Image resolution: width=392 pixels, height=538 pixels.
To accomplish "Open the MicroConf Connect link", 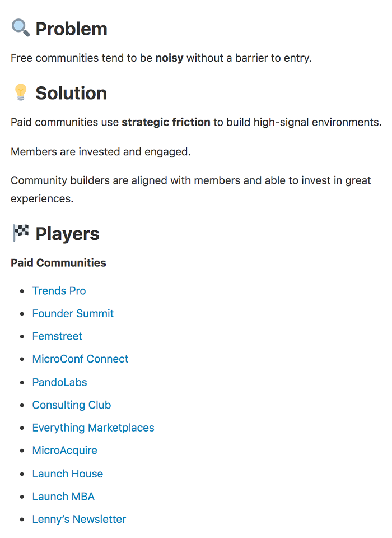I will click(x=80, y=359).
